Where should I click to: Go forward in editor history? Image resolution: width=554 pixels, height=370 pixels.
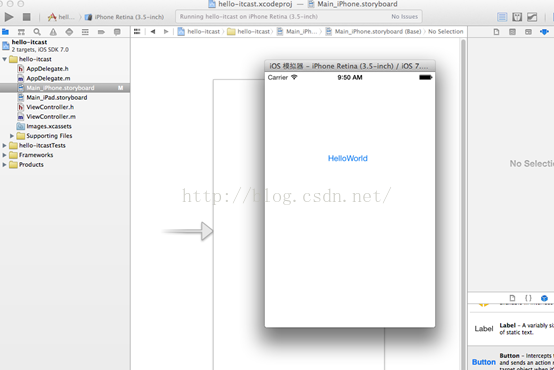(166, 31)
